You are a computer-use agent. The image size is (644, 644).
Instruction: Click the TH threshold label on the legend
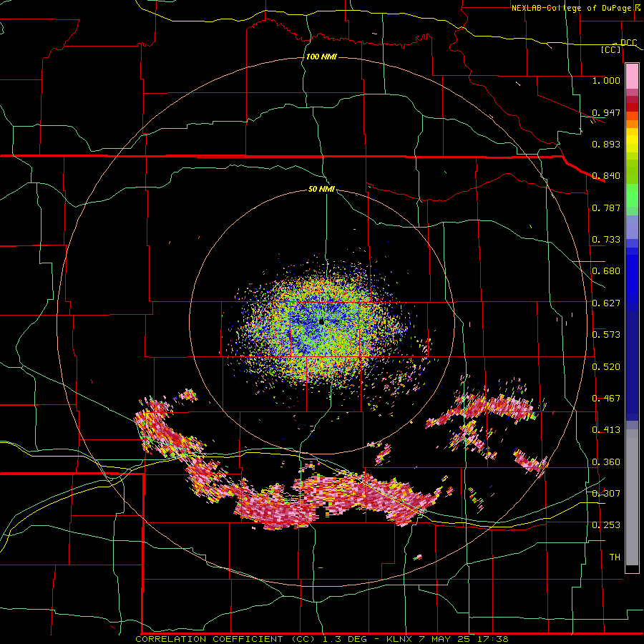615,557
